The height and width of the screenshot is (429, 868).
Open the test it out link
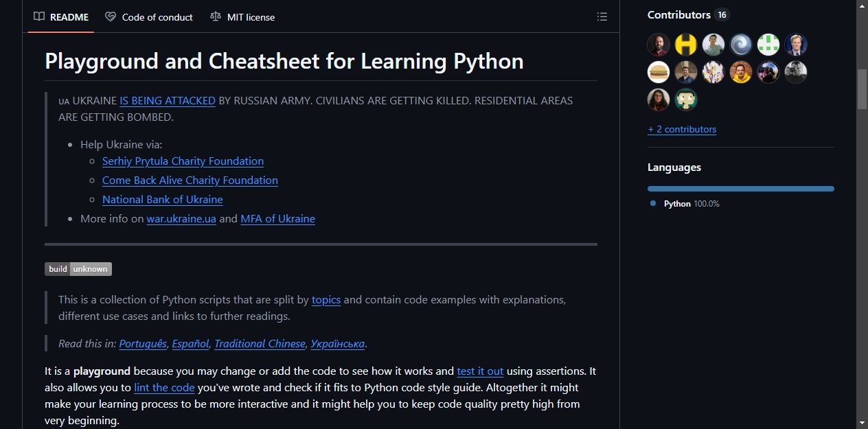tap(480, 371)
